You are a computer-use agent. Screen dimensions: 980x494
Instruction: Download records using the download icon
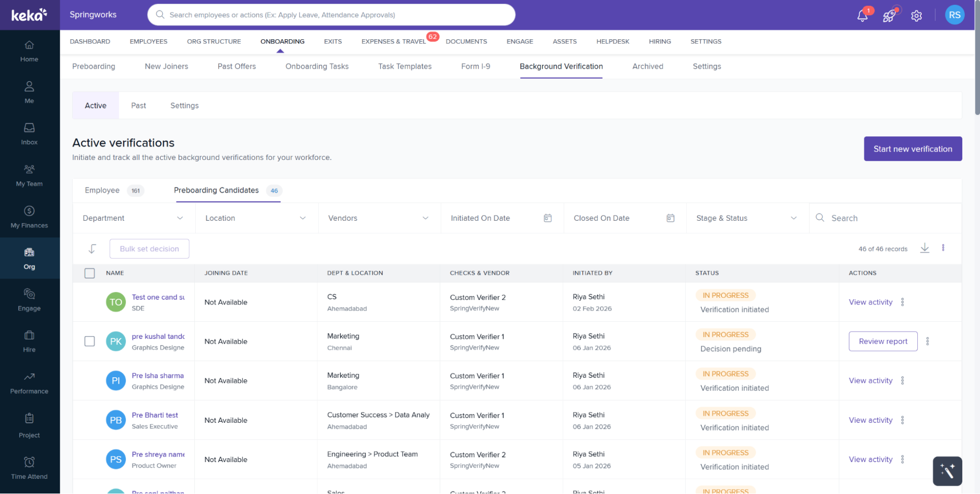coord(924,248)
